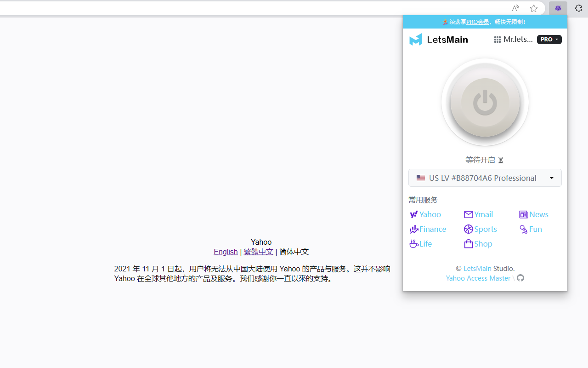Open the Fun service link
Viewport: 588px width, 368px height.
pos(531,229)
